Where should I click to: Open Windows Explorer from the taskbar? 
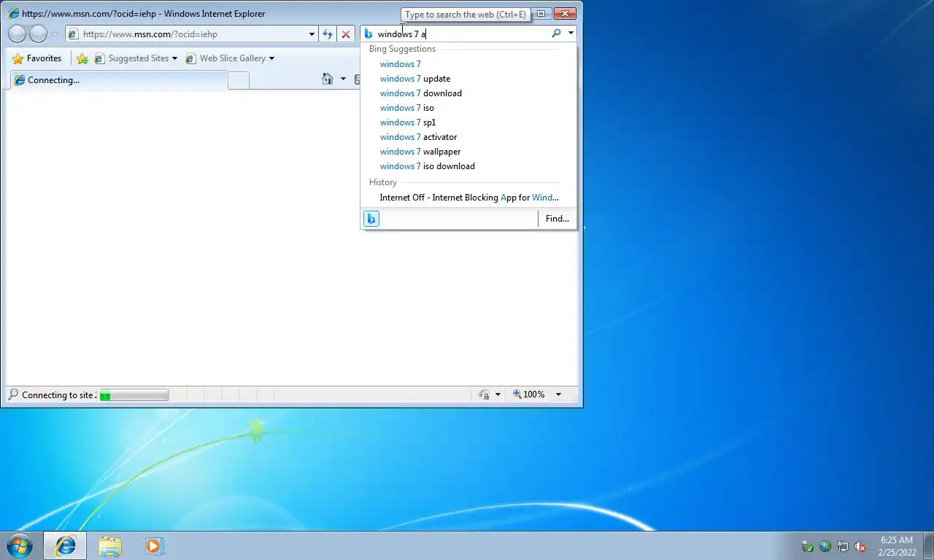pyautogui.click(x=110, y=546)
